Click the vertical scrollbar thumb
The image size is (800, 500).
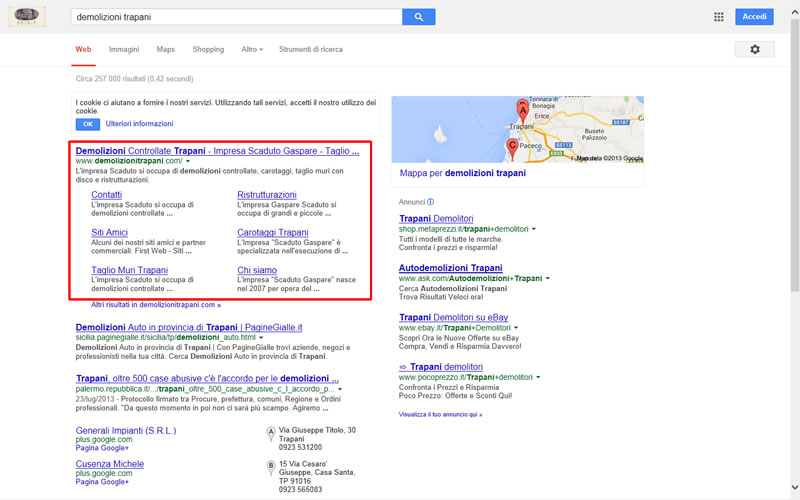794,156
